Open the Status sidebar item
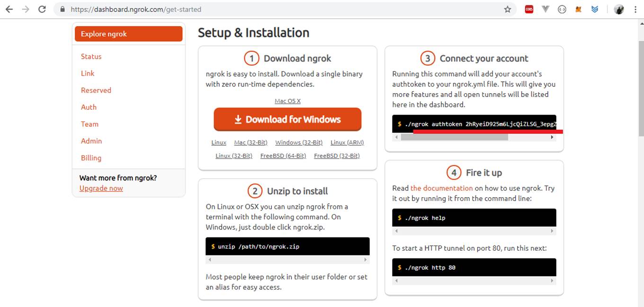This screenshot has height=307, width=644. tap(91, 56)
